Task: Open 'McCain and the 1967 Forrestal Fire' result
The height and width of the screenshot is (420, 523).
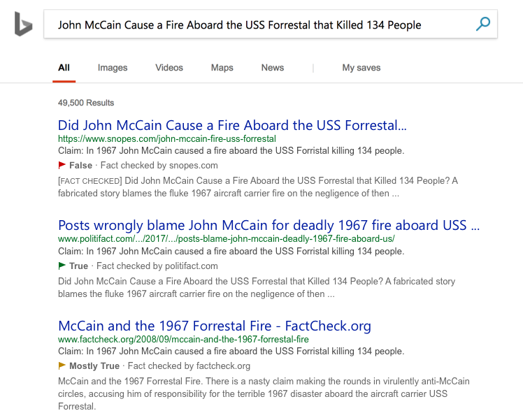Action: (x=215, y=326)
